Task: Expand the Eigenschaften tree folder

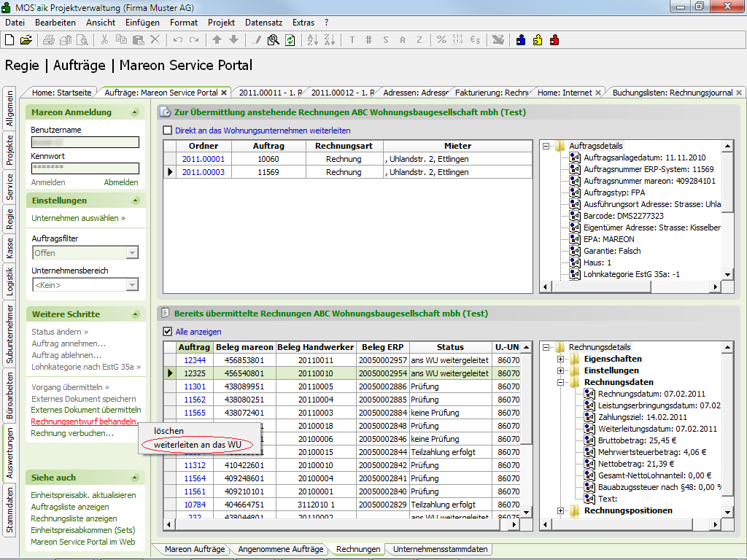Action: coord(560,359)
